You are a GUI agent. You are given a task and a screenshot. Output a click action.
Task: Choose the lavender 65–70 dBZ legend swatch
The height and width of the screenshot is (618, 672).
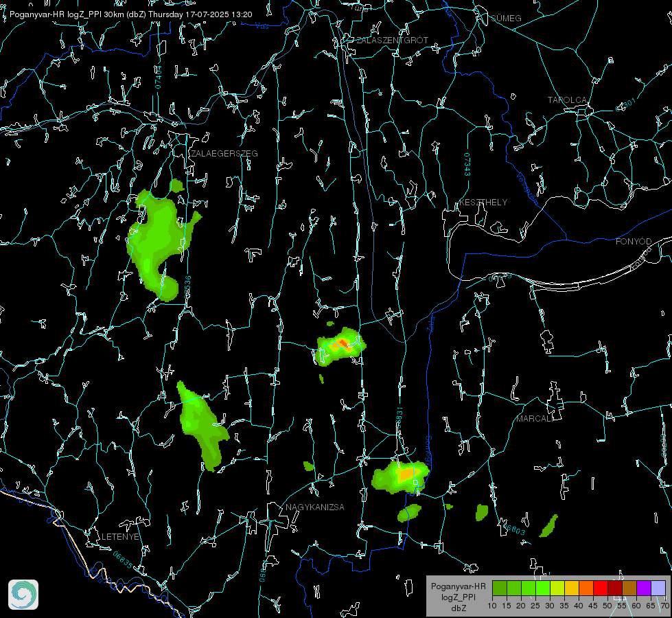(658, 588)
